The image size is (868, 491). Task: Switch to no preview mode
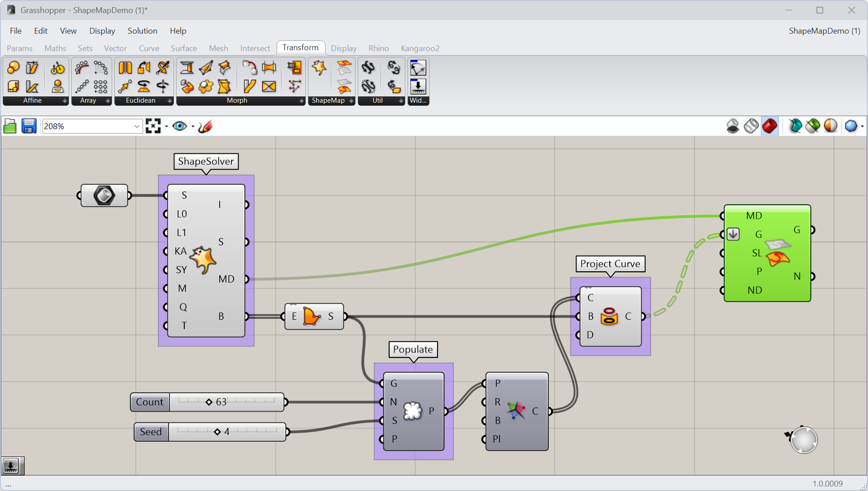(x=733, y=126)
